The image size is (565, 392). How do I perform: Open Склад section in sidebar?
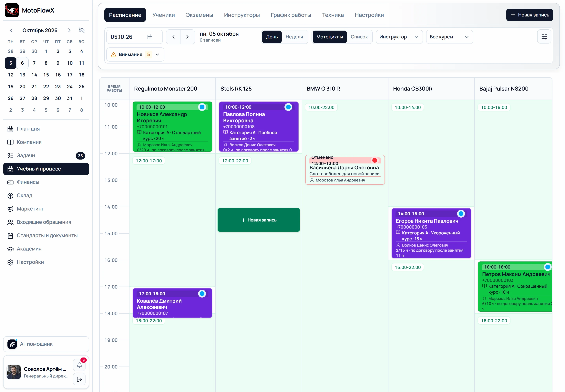coord(46,195)
